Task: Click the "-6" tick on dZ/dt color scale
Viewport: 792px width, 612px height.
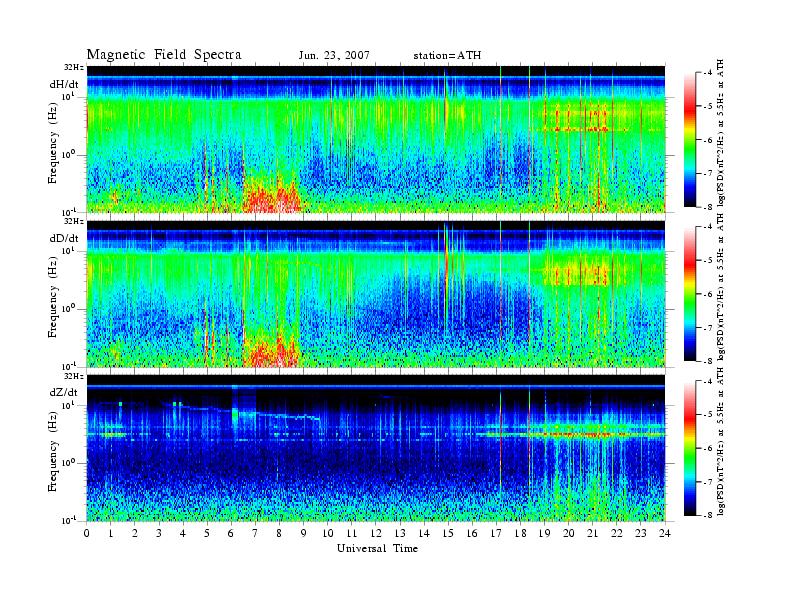Action: (708, 448)
